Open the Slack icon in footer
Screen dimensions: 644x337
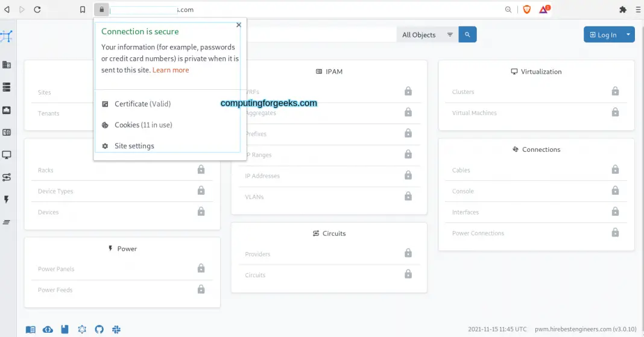click(116, 329)
